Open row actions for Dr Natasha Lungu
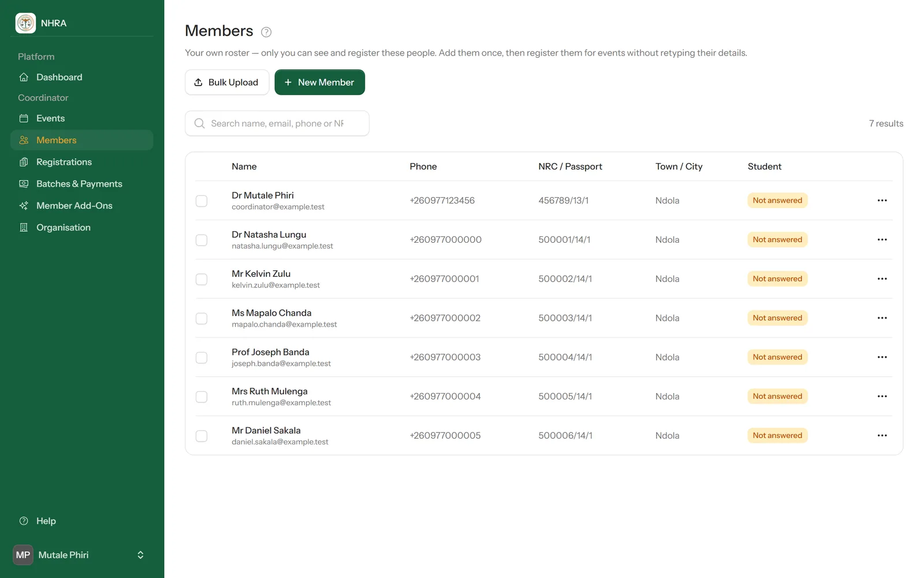The height and width of the screenshot is (578, 924). (882, 240)
